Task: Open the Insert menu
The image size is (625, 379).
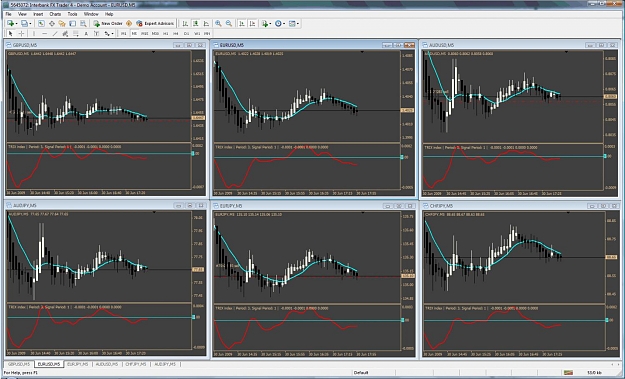Action: pos(38,14)
